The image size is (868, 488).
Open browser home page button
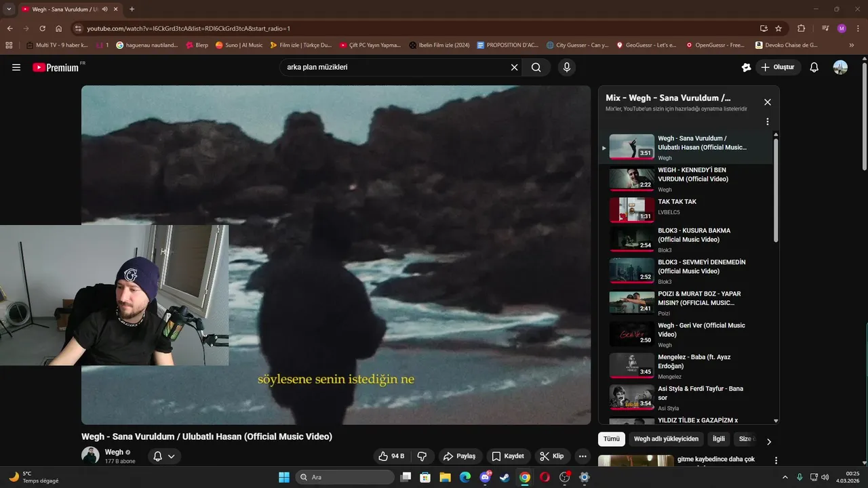click(59, 28)
